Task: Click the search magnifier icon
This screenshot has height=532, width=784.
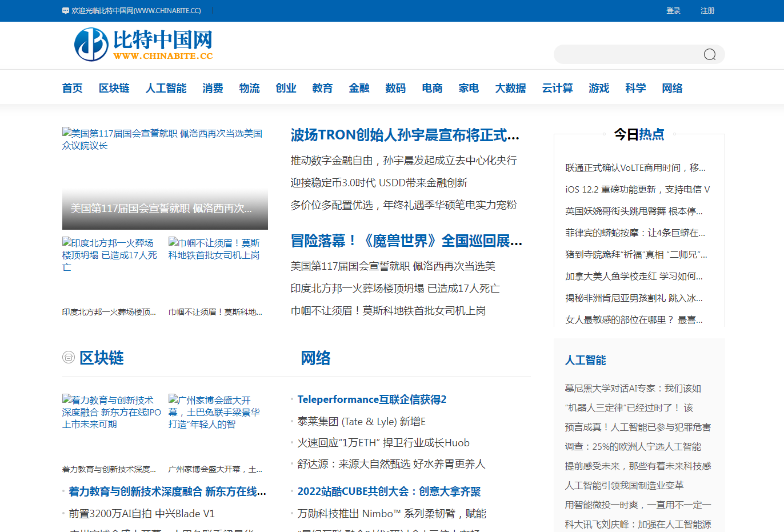Action: [710, 54]
